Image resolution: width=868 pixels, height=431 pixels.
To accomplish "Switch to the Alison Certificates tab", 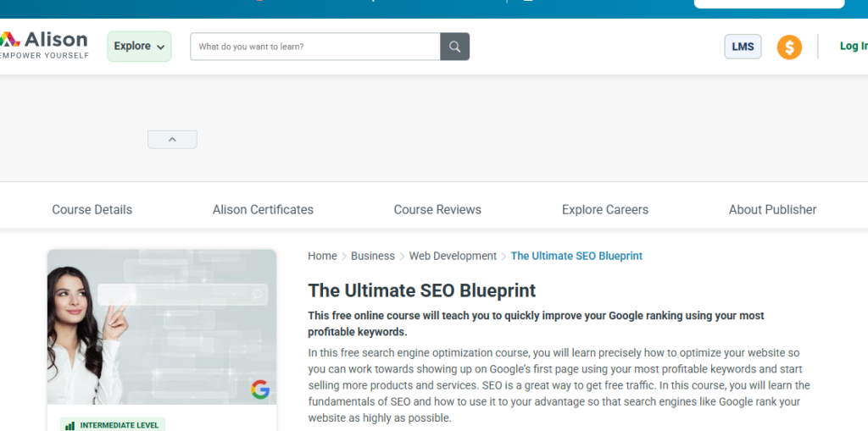I will (x=263, y=210).
